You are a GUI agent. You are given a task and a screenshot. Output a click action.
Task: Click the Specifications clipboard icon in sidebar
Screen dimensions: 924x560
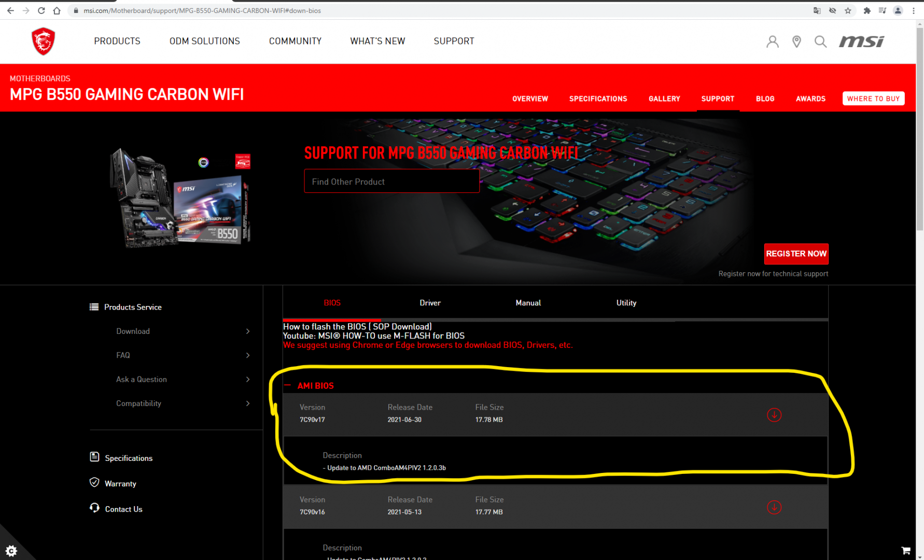pyautogui.click(x=94, y=457)
